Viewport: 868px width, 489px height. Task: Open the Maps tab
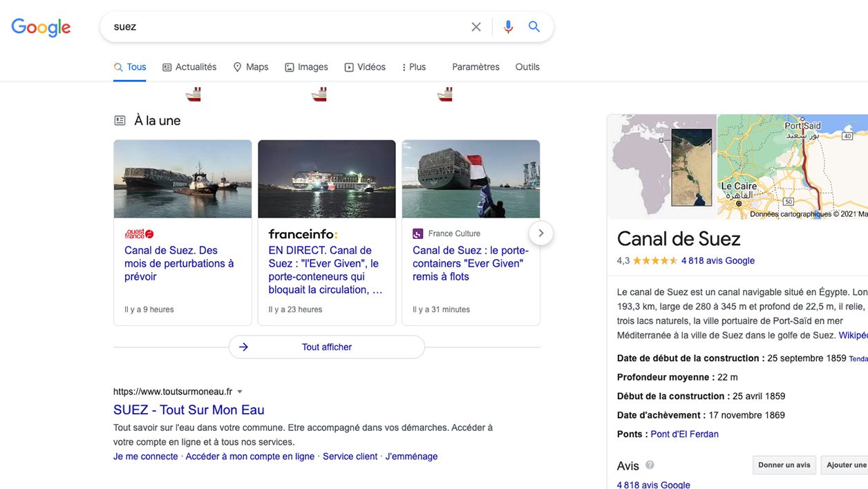point(250,67)
